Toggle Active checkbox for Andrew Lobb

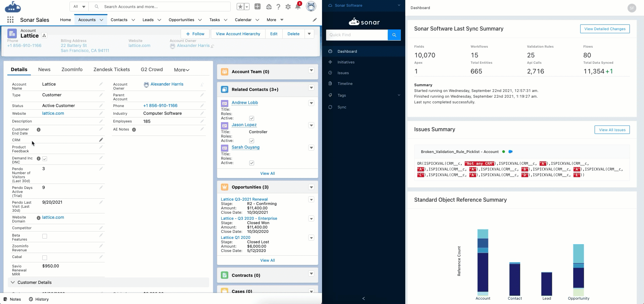[x=251, y=118]
